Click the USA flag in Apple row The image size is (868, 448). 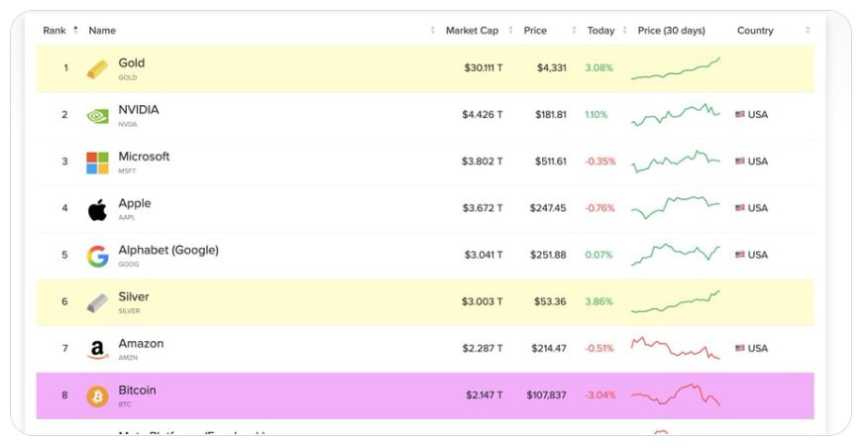click(x=740, y=208)
